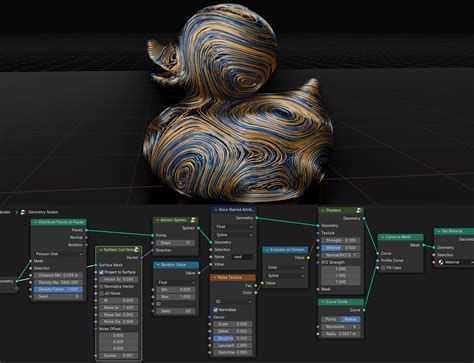Click the Seed field in Random Value
The width and height of the screenshot is (474, 363).
tap(176, 311)
